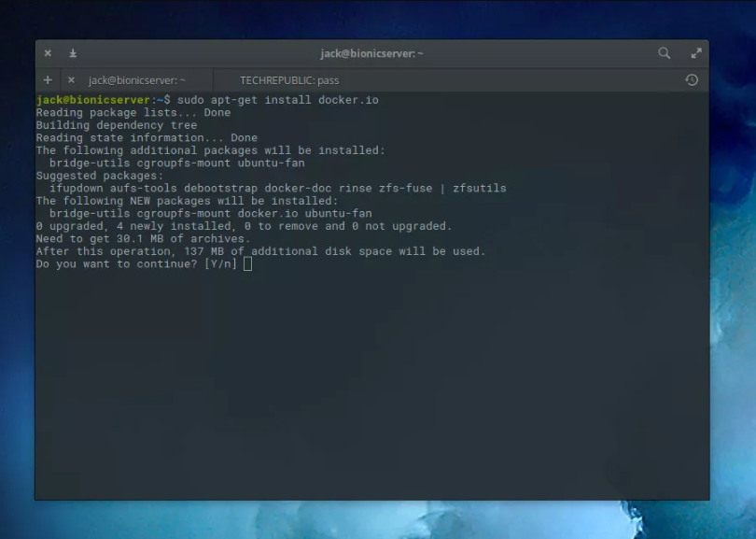Toggle fullscreen with the expand arrows icon
756x539 pixels.
695,53
